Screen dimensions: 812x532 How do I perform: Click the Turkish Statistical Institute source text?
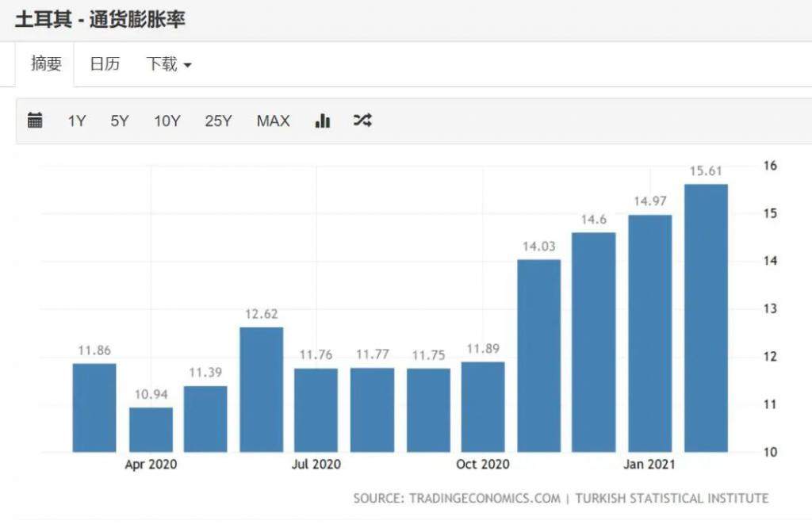(672, 499)
